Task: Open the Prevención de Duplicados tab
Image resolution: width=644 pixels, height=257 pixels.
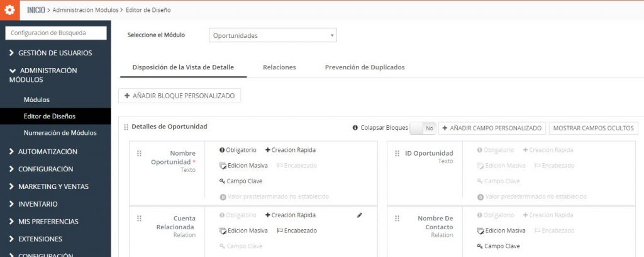Action: (x=364, y=67)
